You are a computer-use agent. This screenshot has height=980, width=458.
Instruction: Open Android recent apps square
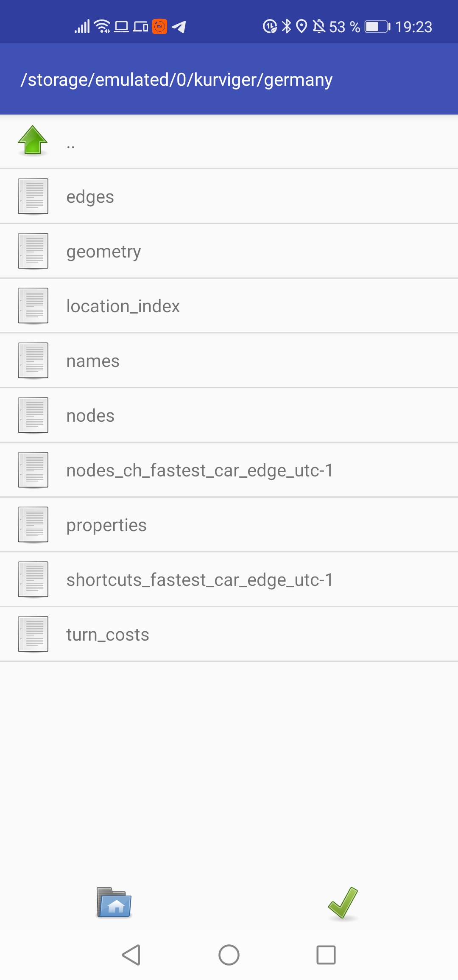tap(326, 955)
